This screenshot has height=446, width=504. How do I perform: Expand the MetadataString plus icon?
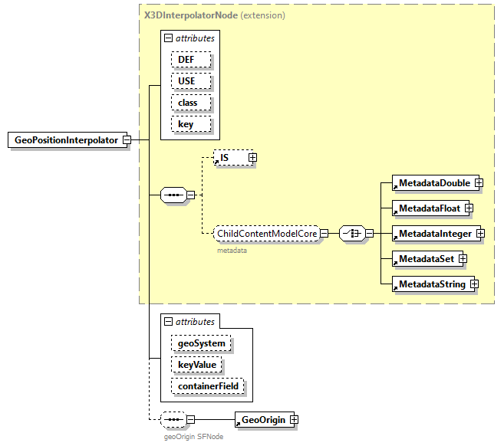click(474, 284)
